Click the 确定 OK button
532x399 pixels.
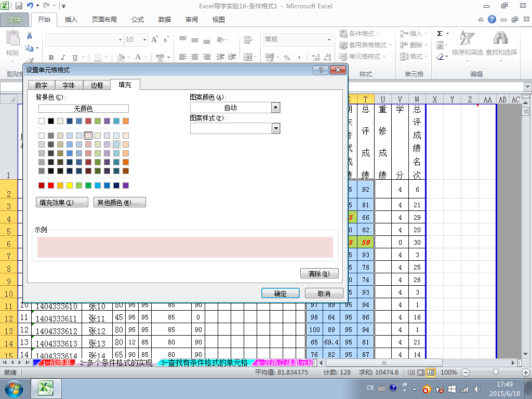(280, 294)
